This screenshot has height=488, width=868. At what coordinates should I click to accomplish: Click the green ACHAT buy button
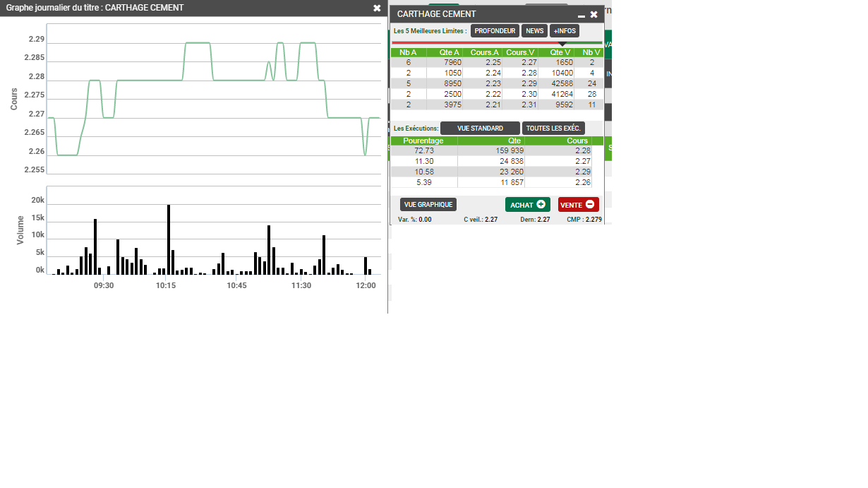528,205
